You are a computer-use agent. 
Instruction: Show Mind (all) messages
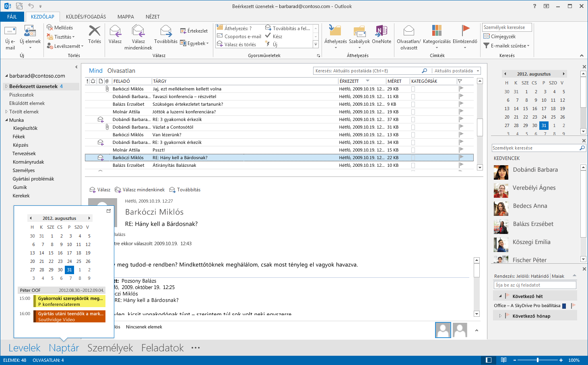(x=96, y=71)
